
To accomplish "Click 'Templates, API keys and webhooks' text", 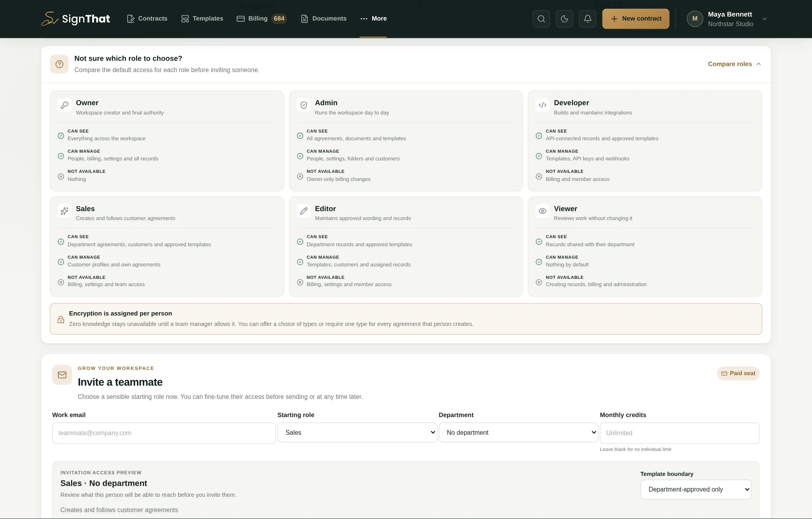I will click(587, 159).
